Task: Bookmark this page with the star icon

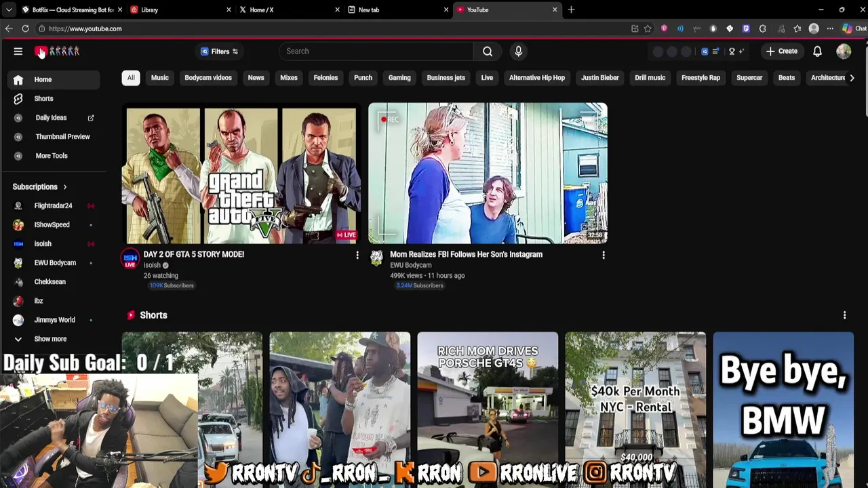Action: pyautogui.click(x=648, y=28)
